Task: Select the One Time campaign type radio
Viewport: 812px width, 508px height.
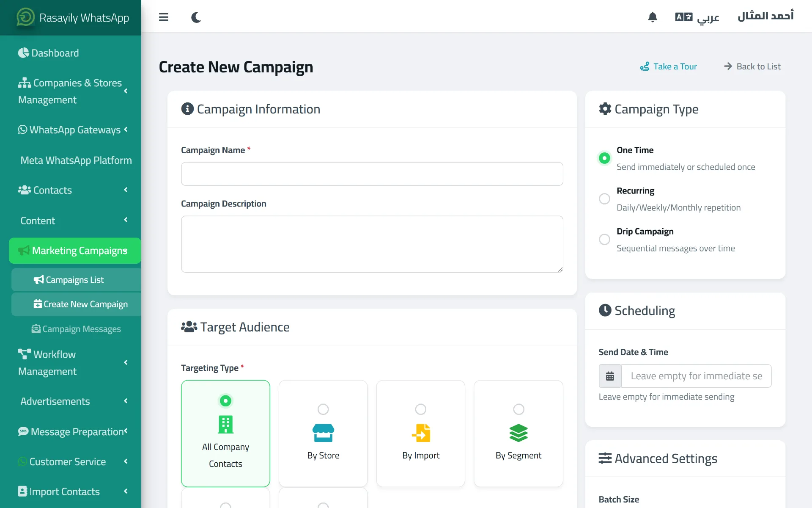Action: (x=604, y=158)
